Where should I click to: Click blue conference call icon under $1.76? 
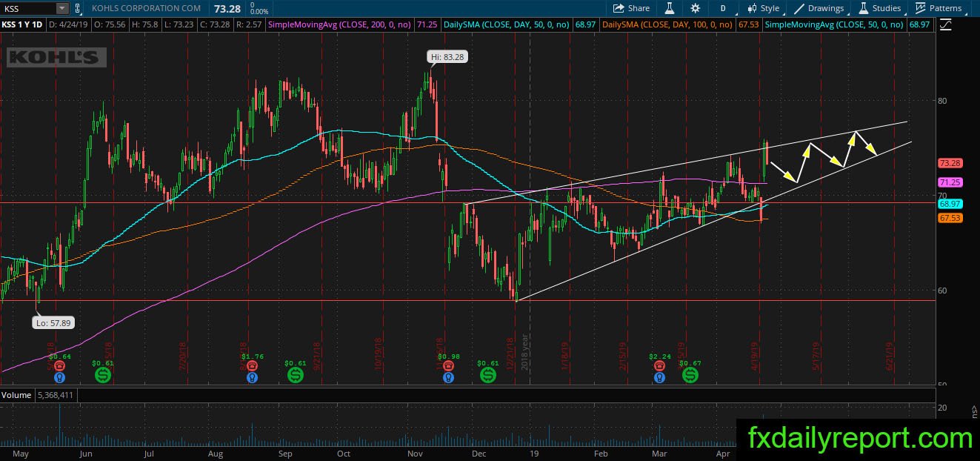point(253,377)
